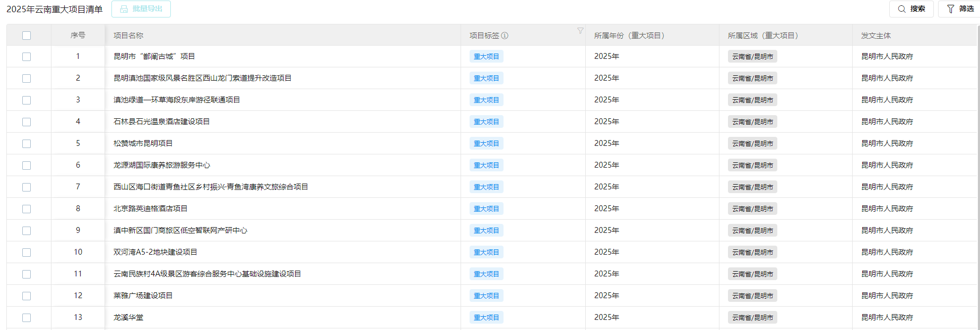
Task: Open the 筛选 funnel filter
Action: coord(950,9)
